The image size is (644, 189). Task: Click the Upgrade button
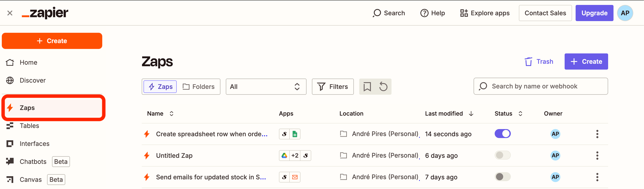pyautogui.click(x=594, y=13)
